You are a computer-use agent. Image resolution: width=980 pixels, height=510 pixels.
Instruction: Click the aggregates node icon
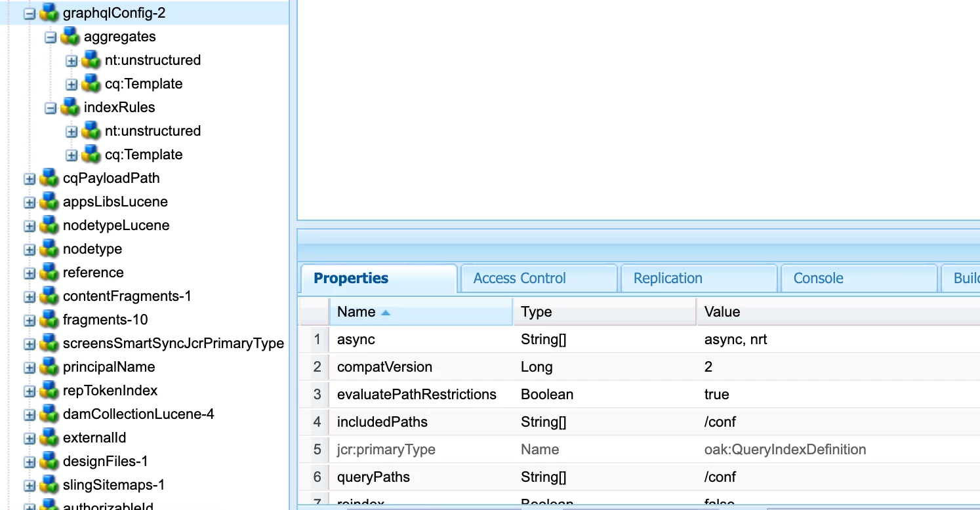70,37
